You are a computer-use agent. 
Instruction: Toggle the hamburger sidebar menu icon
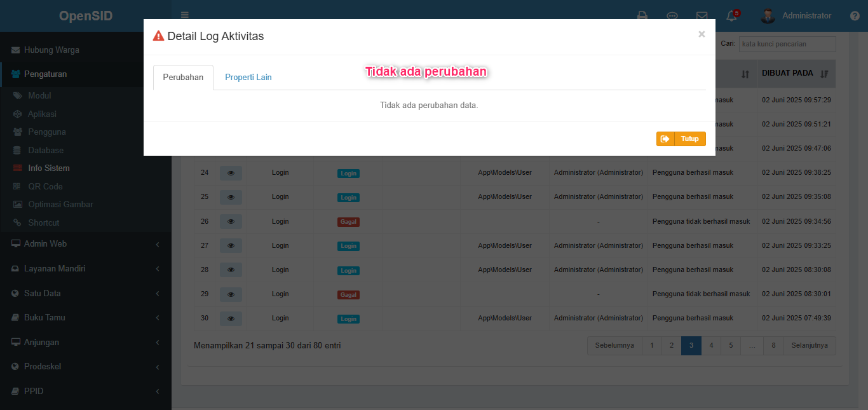pos(184,15)
